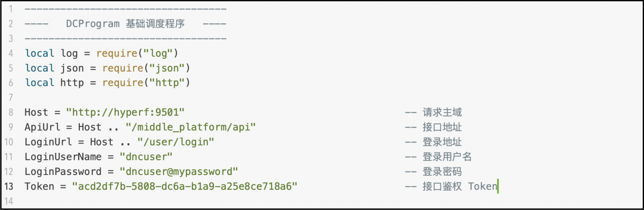Click the "请求主域" comment
644x210 pixels.
(442, 113)
